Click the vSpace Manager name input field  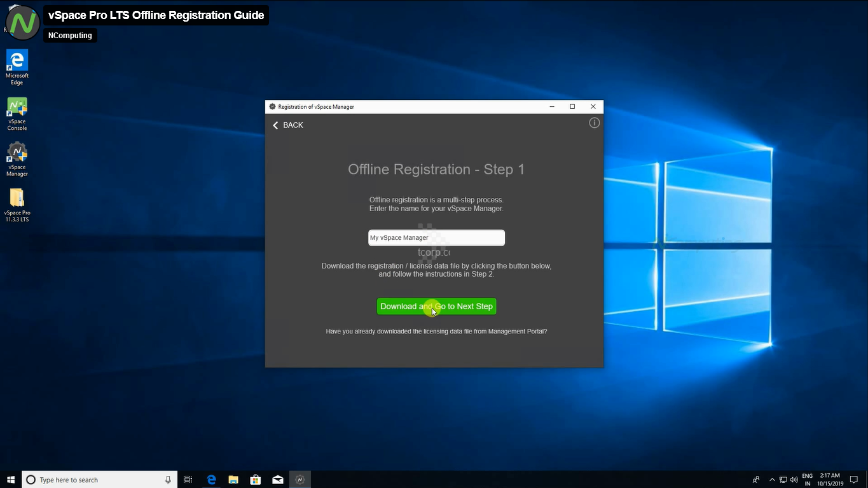pyautogui.click(x=436, y=238)
